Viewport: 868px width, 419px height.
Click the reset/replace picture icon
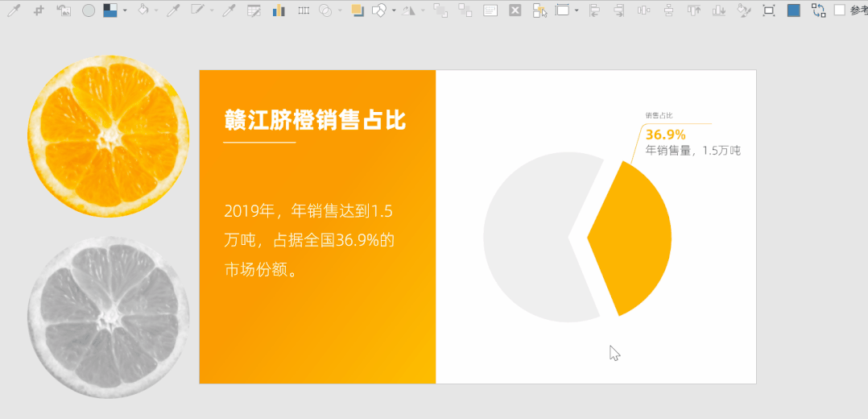(64, 10)
